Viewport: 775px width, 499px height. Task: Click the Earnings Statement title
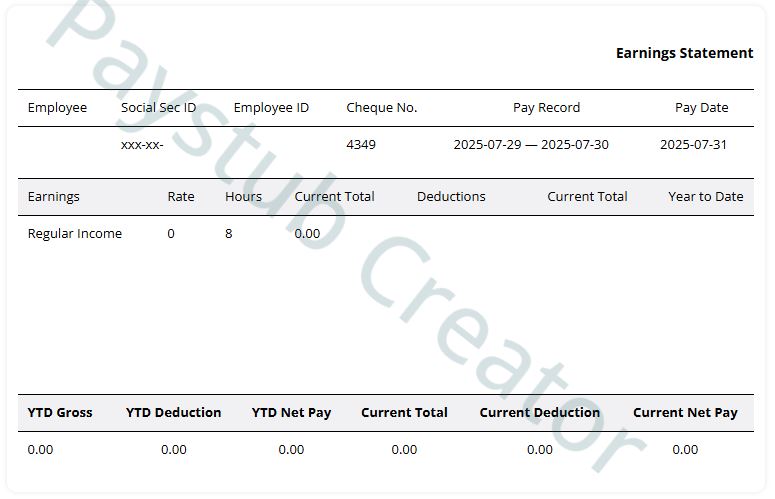(x=684, y=53)
